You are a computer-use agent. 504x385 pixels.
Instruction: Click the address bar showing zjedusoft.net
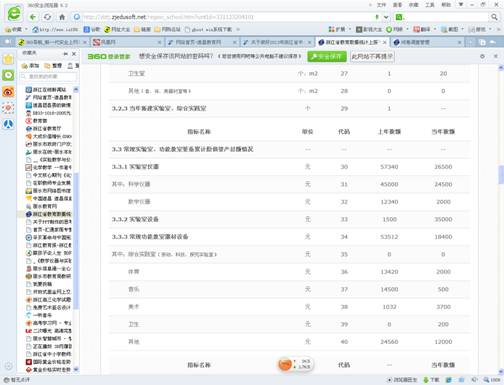tap(228, 17)
